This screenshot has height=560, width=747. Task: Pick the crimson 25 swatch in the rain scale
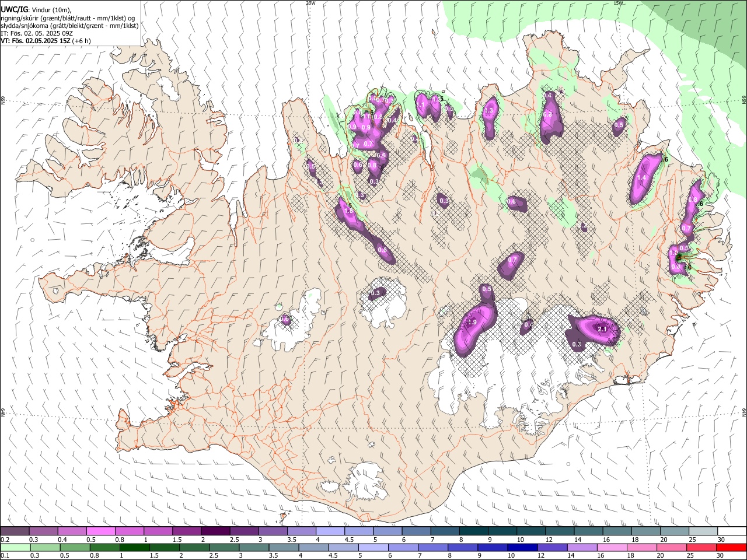pyautogui.click(x=701, y=548)
